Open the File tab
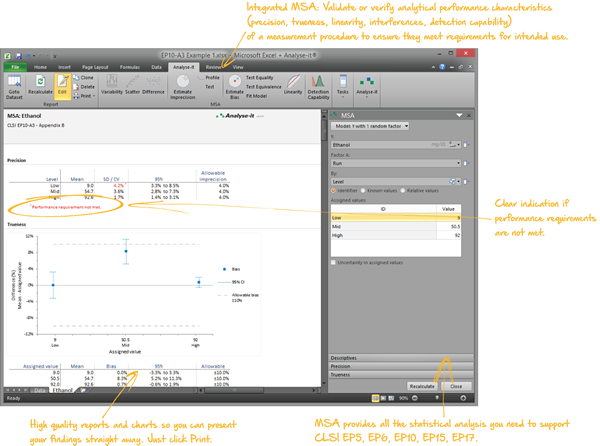 coord(15,67)
